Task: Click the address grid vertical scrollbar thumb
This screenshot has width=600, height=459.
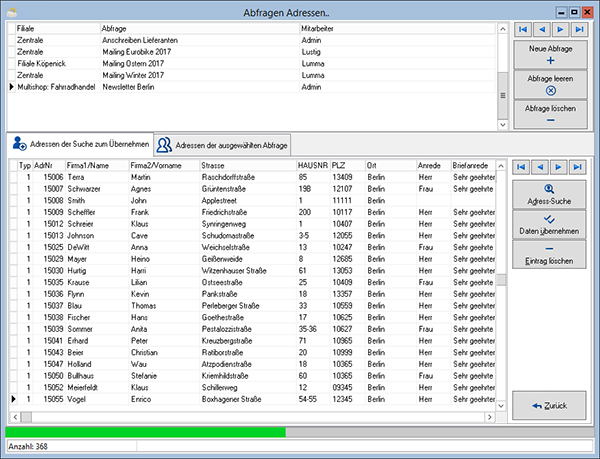Action: (x=501, y=280)
